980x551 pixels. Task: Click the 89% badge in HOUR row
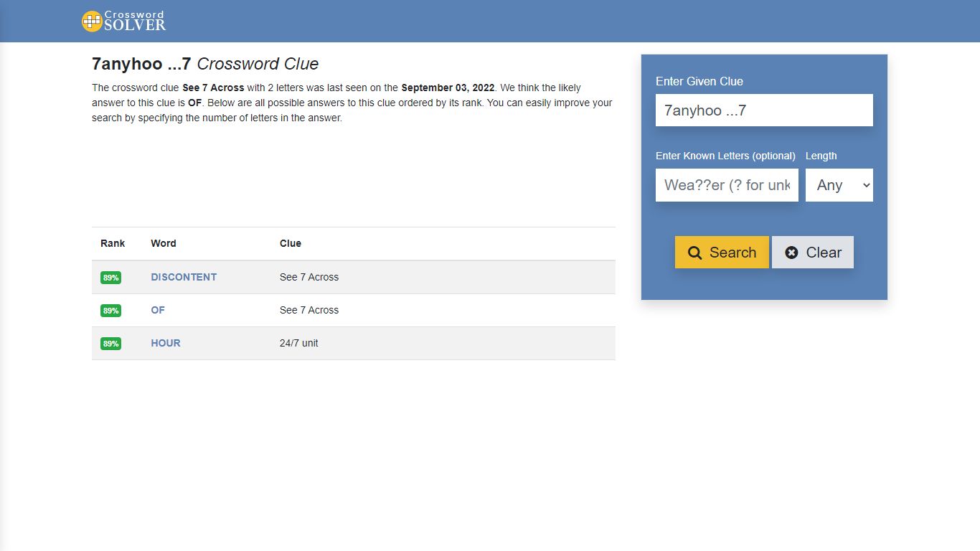click(110, 344)
